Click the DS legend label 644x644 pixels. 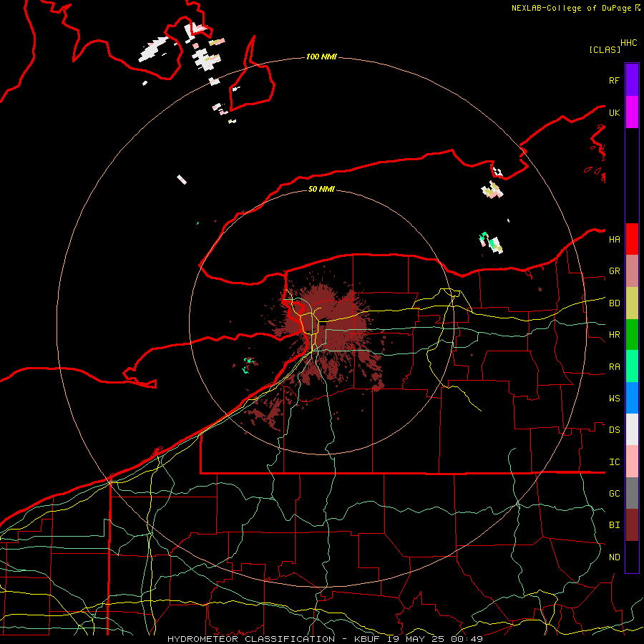614,430
